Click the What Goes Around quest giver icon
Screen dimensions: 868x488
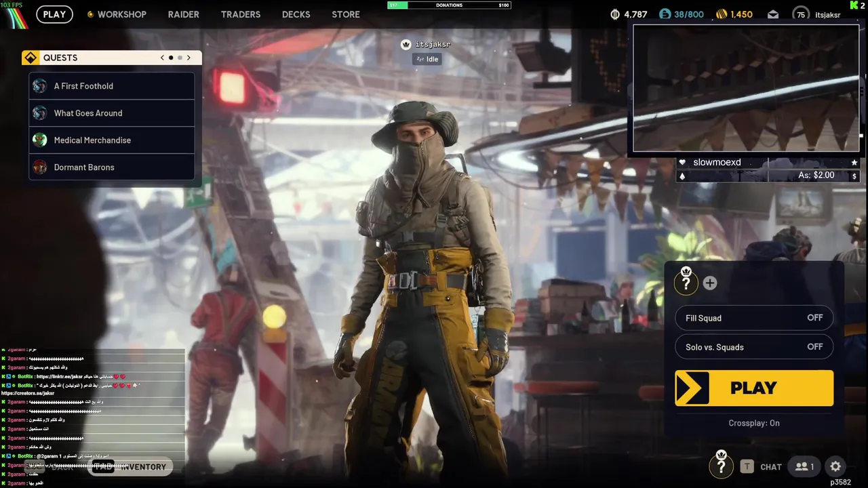point(40,113)
